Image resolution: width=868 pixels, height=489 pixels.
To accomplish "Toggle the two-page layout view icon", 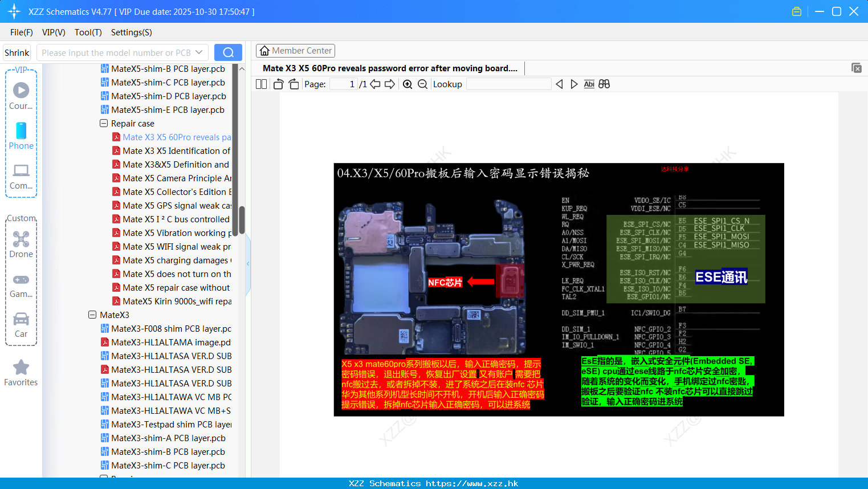I will pos(261,84).
